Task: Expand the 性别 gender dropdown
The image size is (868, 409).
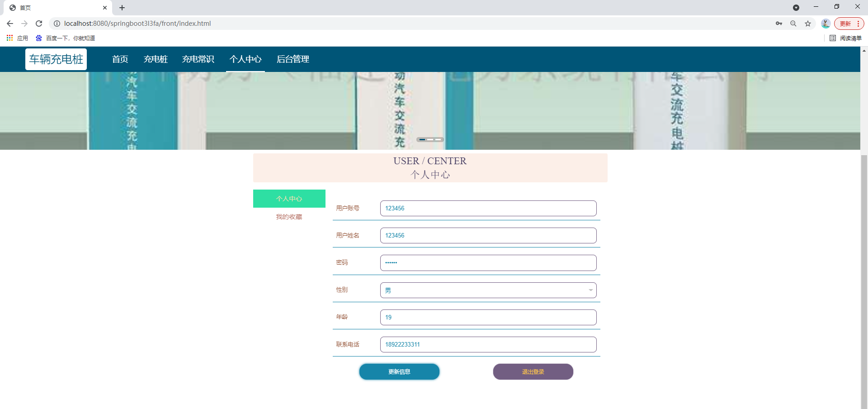Action: [488, 290]
